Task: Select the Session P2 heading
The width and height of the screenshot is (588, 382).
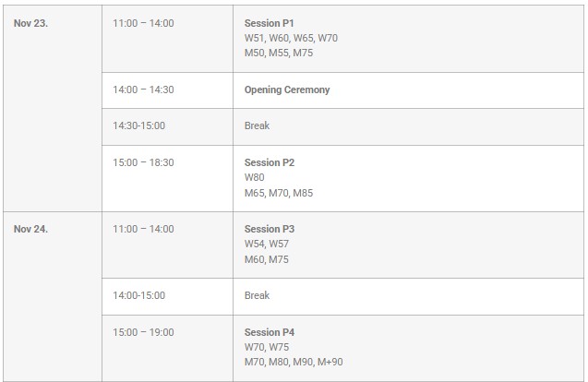Action: (270, 163)
